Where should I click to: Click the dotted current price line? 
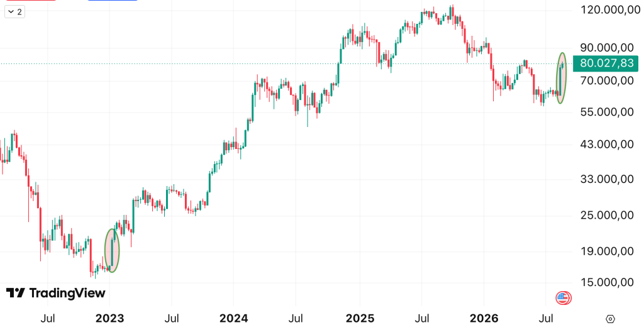287,63
